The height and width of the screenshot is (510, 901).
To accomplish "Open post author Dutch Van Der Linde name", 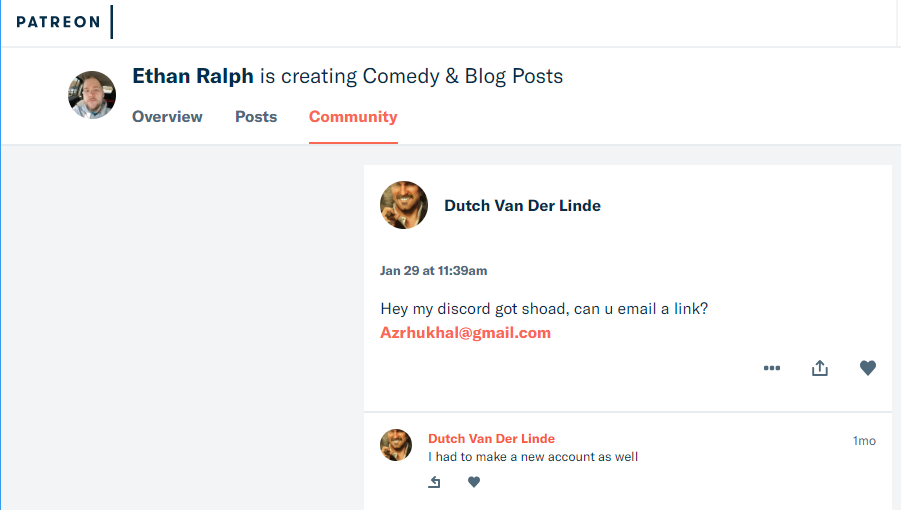I will point(522,206).
